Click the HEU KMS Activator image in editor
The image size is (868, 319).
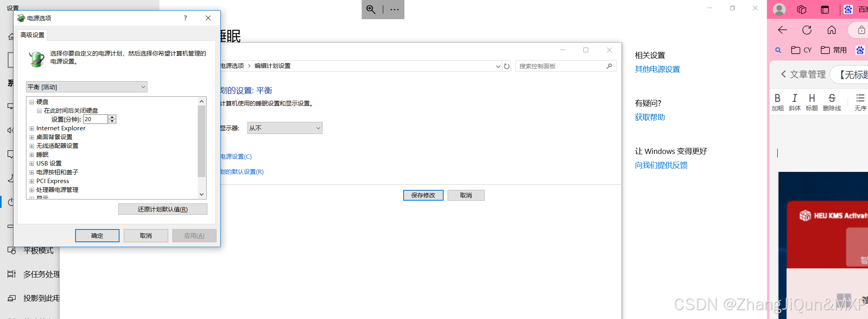click(x=823, y=245)
